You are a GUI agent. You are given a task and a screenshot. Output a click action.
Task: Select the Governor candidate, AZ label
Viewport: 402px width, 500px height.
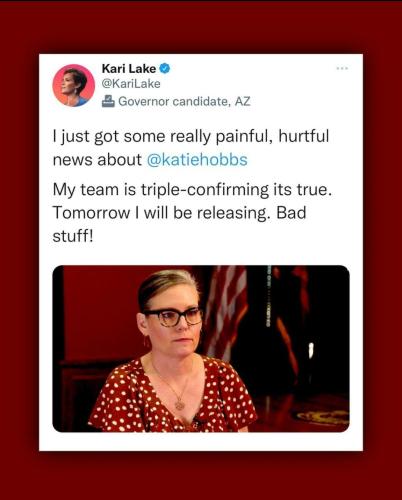(184, 101)
